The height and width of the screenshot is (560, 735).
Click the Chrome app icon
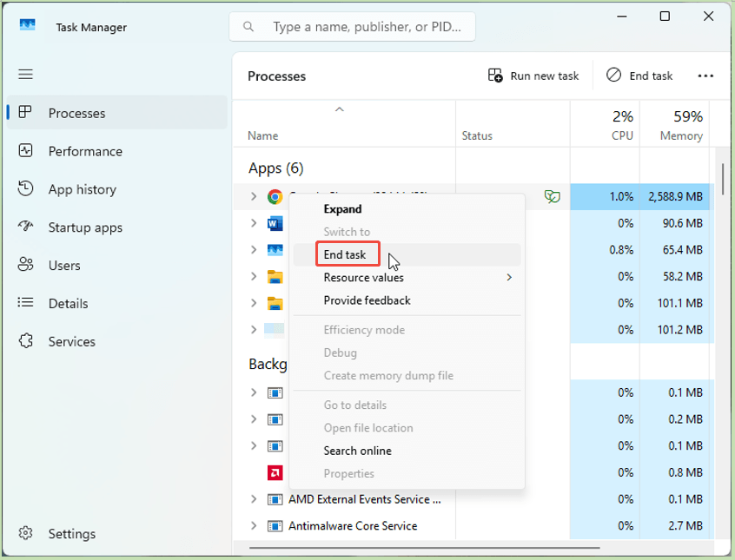pyautogui.click(x=275, y=197)
